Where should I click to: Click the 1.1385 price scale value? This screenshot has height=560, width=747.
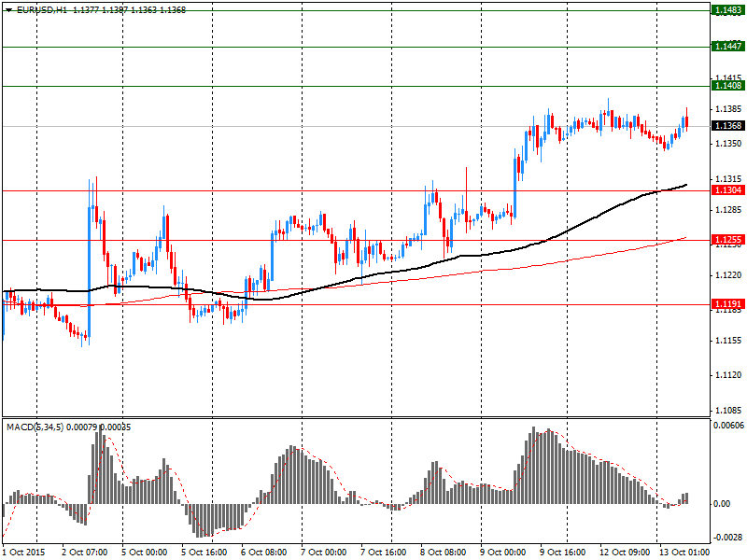pos(728,109)
